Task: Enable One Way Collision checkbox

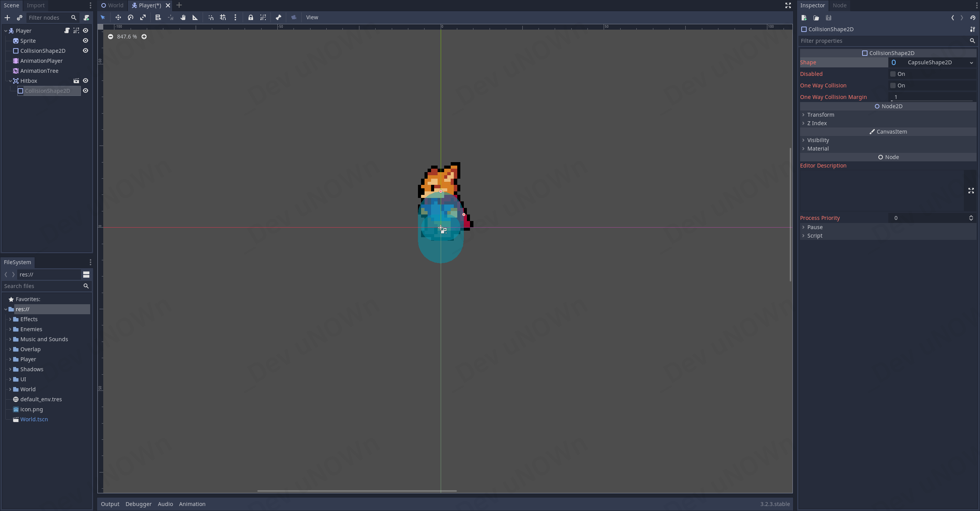Action: [x=893, y=85]
